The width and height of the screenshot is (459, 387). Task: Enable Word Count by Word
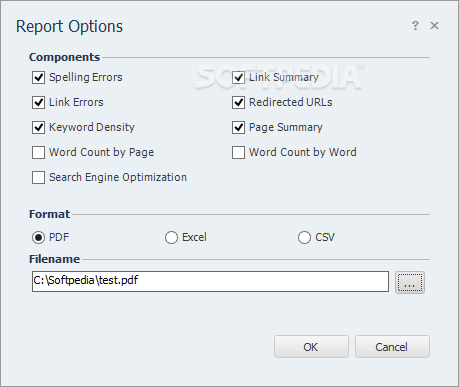pos(238,152)
